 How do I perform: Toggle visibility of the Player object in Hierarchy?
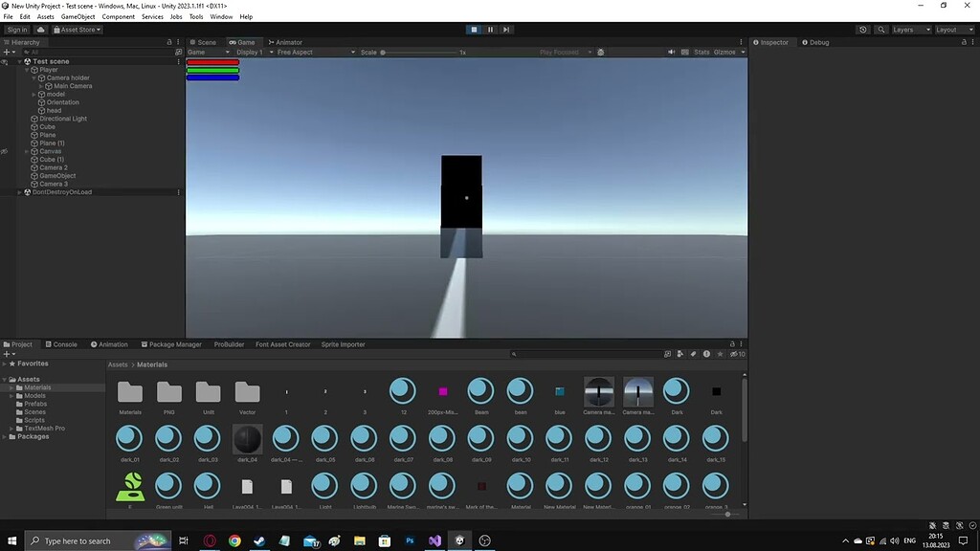pyautogui.click(x=4, y=69)
